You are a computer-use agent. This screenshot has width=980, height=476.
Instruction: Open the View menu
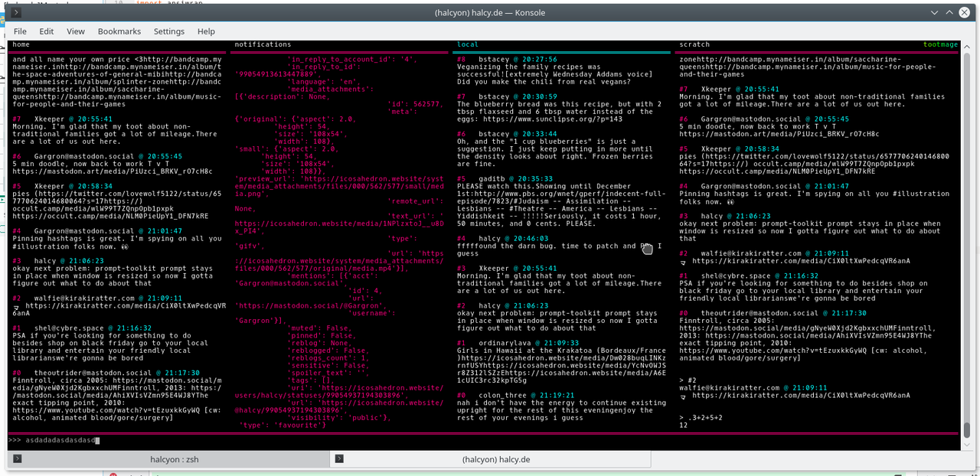tap(76, 31)
